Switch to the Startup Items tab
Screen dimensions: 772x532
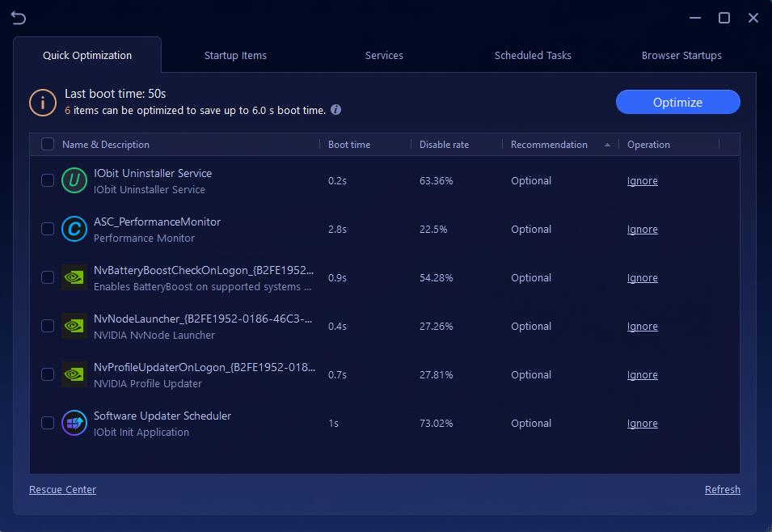click(235, 55)
